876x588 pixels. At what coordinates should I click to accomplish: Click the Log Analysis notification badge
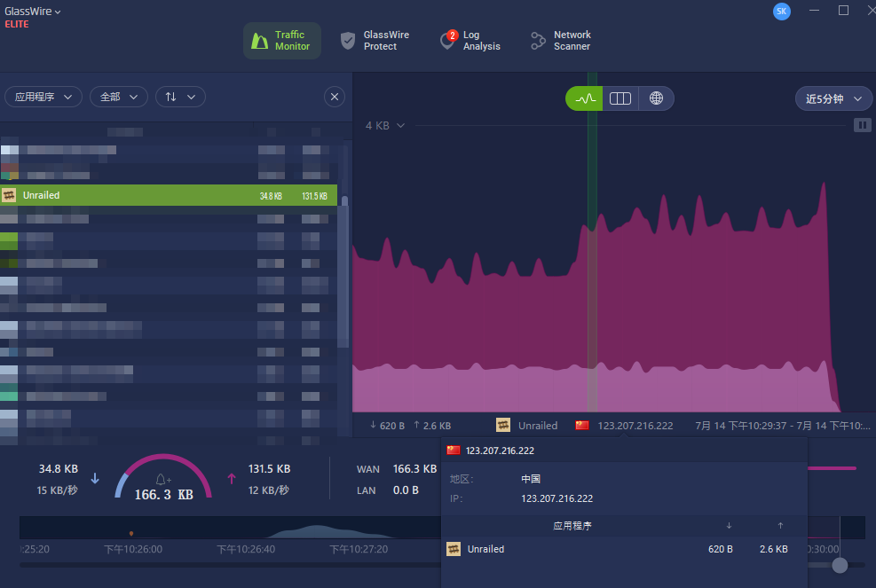point(453,35)
